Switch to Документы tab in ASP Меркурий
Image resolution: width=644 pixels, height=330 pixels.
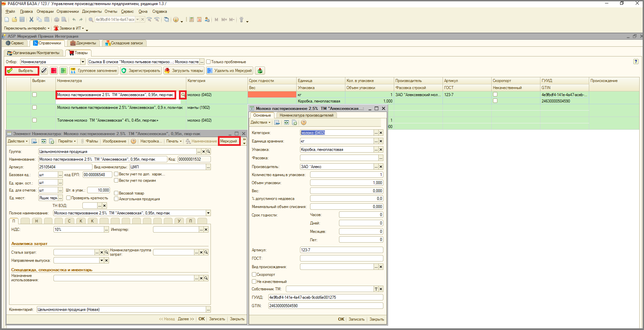click(x=83, y=43)
